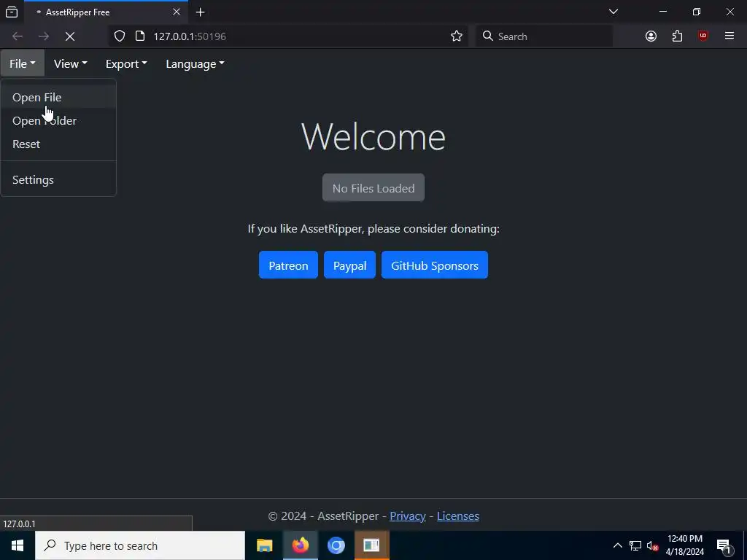This screenshot has height=560, width=747.
Task: Click the taskbar search box
Action: pos(140,545)
